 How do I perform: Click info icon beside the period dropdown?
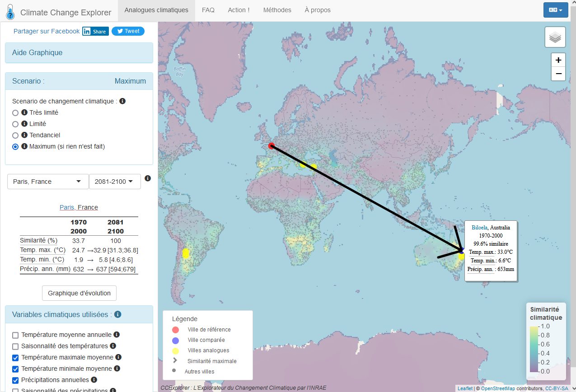pyautogui.click(x=148, y=178)
